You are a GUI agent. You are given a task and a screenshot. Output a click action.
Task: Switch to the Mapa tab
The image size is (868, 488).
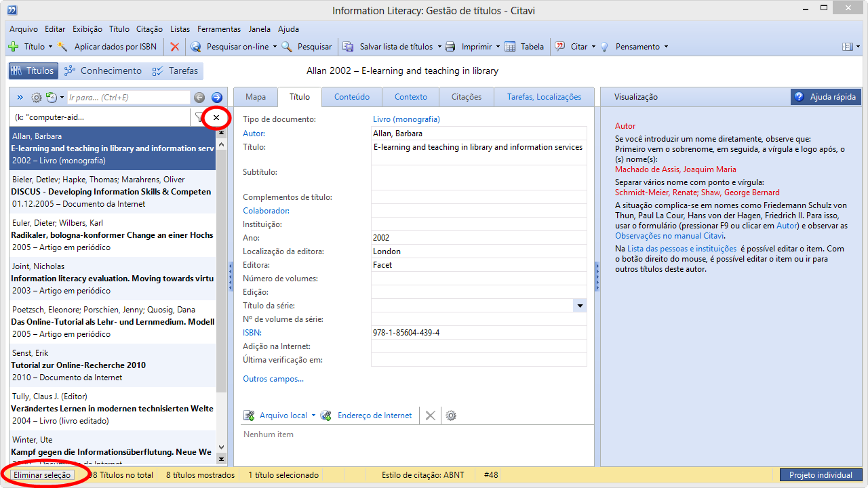[x=256, y=97]
